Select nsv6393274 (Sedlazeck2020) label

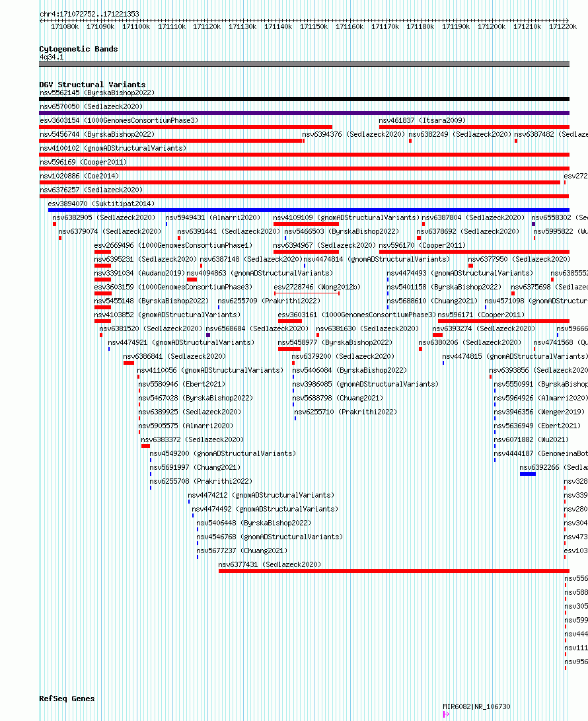click(484, 328)
